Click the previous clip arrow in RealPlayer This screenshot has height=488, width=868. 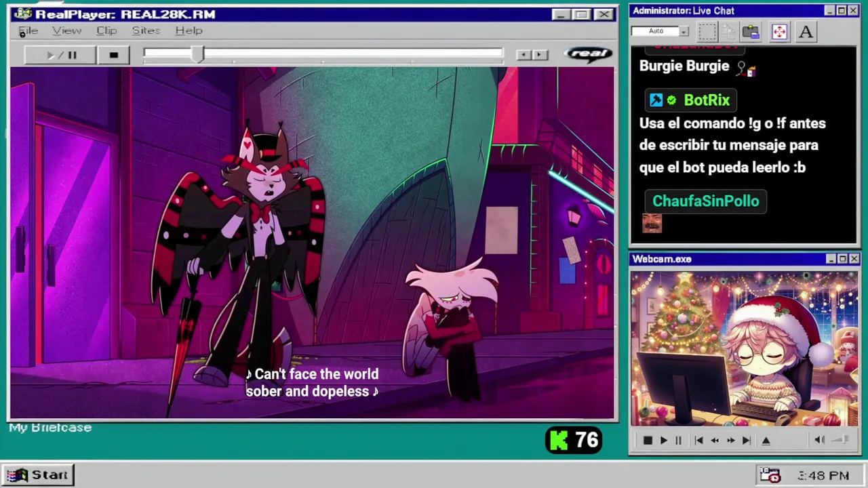(x=524, y=55)
